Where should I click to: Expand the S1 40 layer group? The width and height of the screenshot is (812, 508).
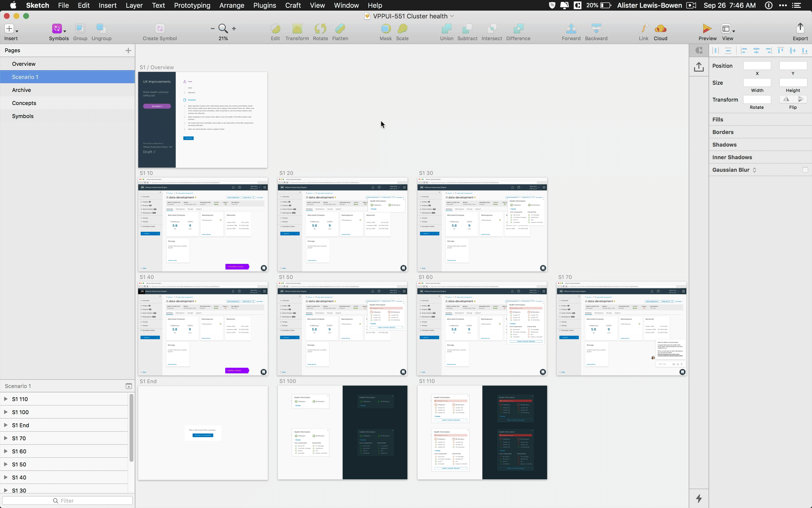(x=6, y=478)
